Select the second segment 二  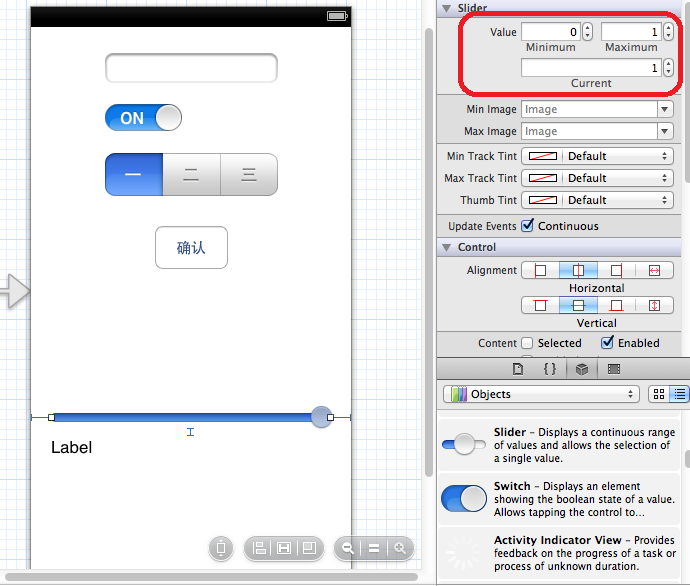tap(191, 174)
